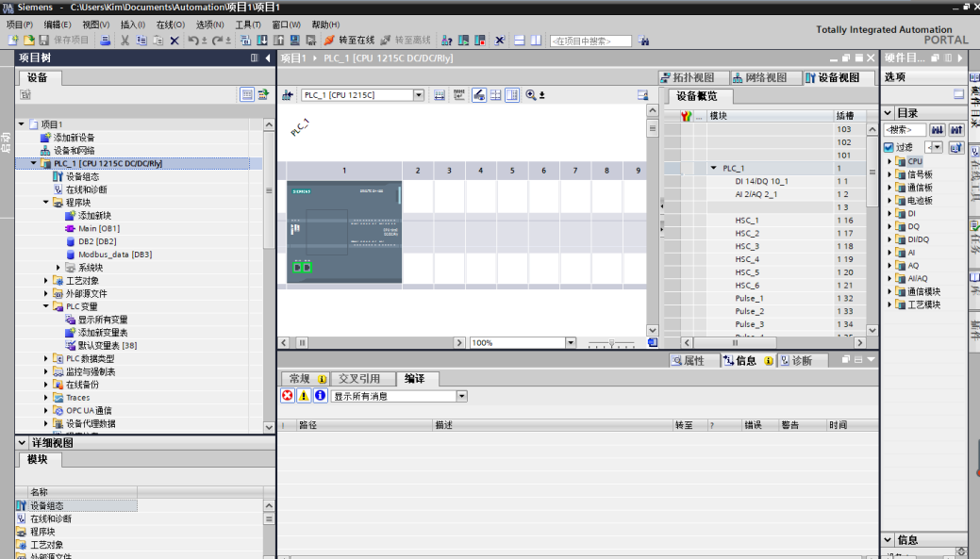Screen dimensions: 980x559
Task: Toggle the device view layout button beside magnifier
Action: pos(512,95)
